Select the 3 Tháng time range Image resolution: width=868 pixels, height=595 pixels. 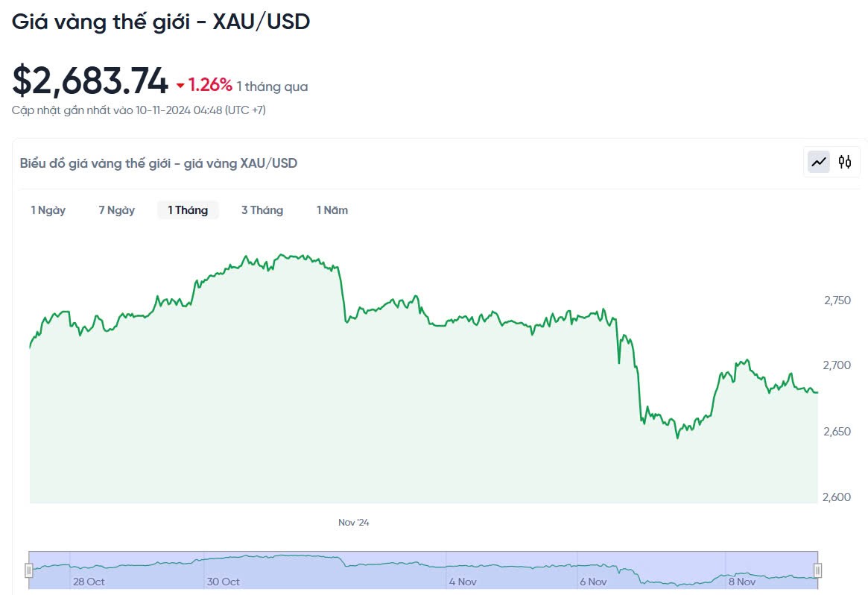[262, 210]
